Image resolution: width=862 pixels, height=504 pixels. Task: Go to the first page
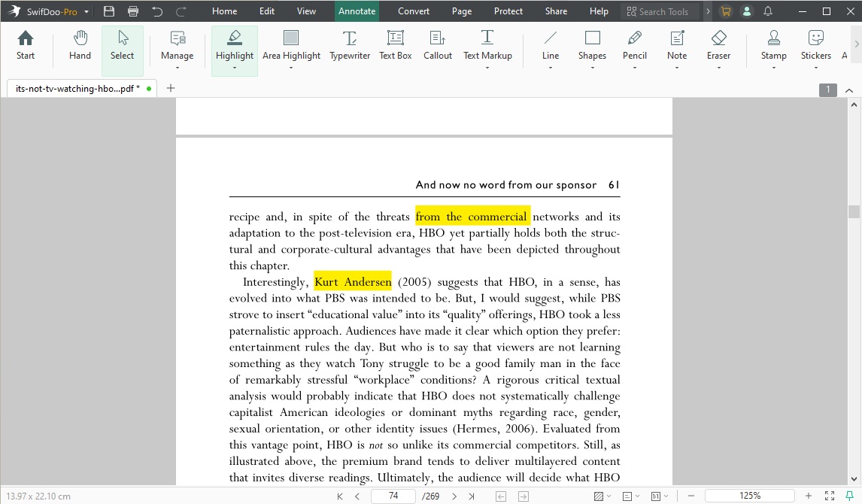click(340, 496)
